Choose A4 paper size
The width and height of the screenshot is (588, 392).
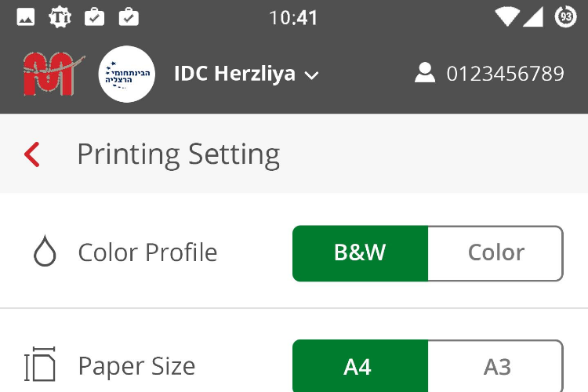pos(360,366)
